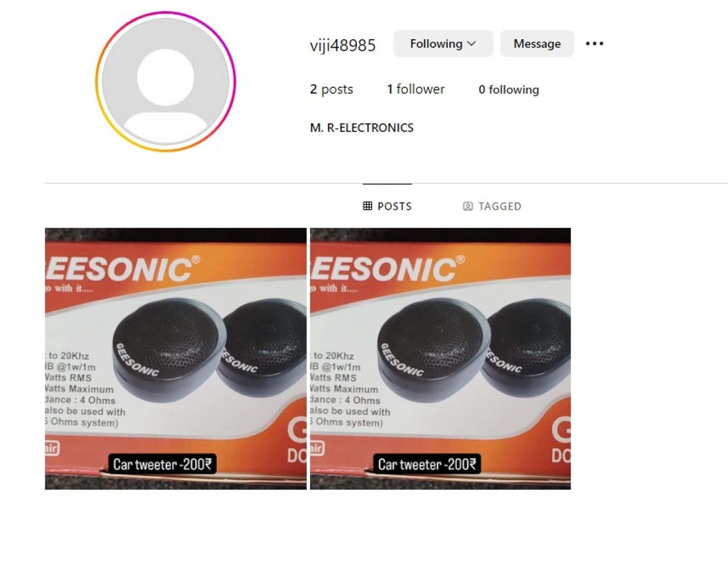Click the M. R-ELECTRONICS profile name
728x568 pixels.
pos(362,128)
